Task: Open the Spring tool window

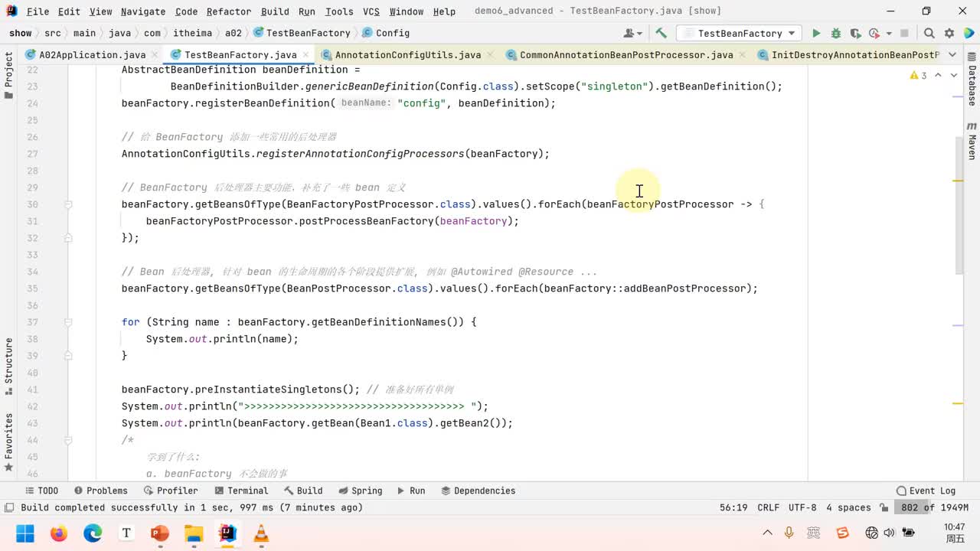Action: [360, 491]
